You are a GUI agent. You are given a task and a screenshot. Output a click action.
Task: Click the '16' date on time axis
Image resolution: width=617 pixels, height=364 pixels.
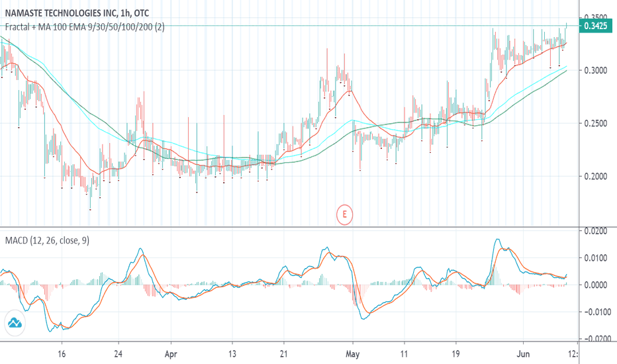(62, 354)
